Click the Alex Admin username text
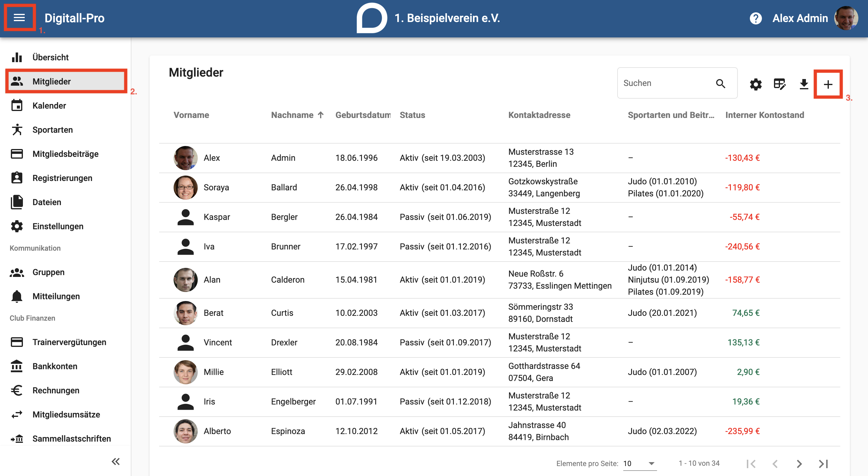The width and height of the screenshot is (868, 476). [x=800, y=18]
